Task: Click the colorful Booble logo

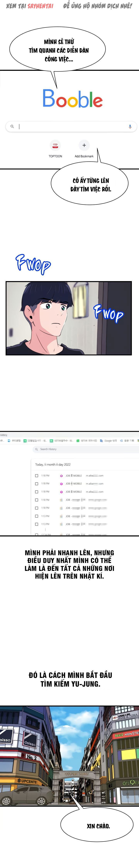Action: tap(72, 99)
